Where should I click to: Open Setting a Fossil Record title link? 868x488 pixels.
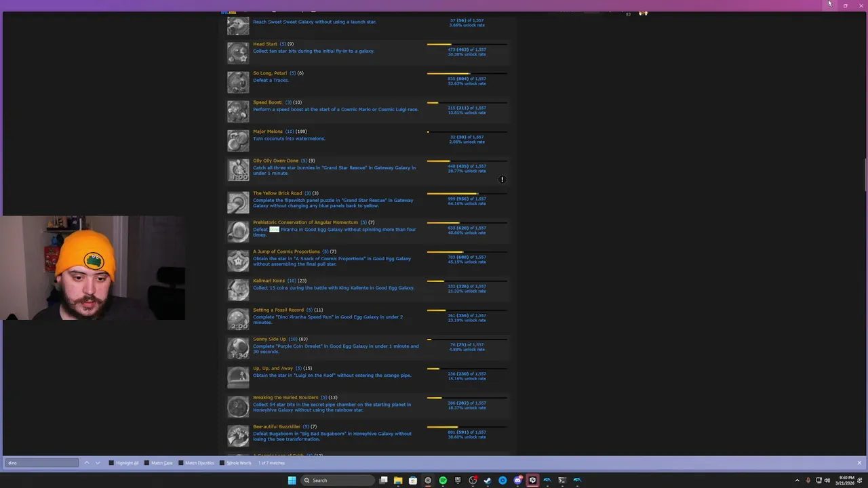279,310
